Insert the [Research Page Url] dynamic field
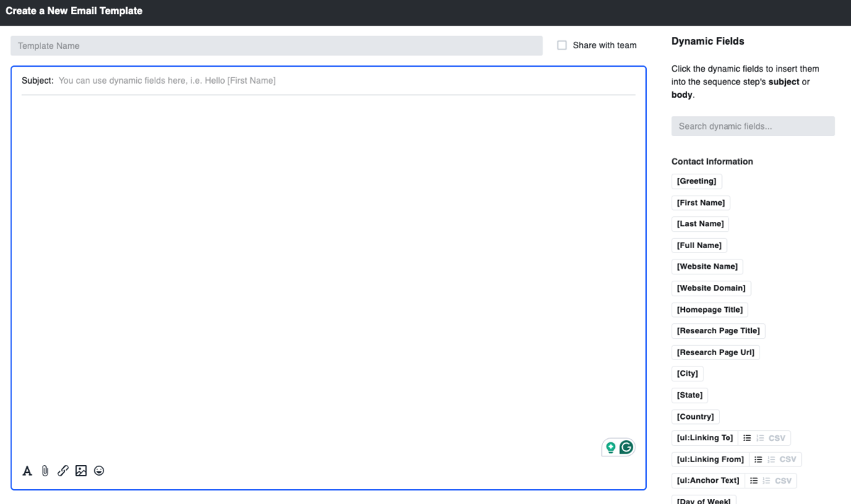Viewport: 851px width, 504px height. pyautogui.click(x=715, y=352)
